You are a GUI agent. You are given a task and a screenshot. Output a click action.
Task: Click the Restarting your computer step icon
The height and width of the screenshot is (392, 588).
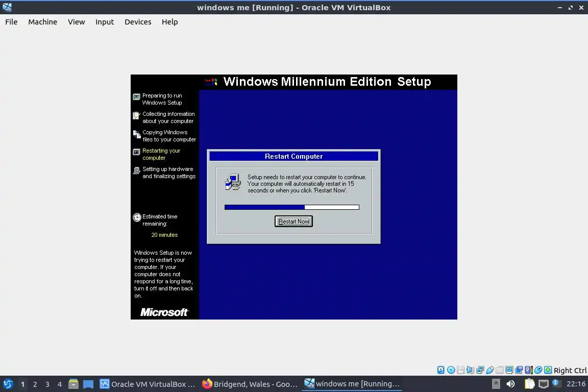[x=136, y=152]
